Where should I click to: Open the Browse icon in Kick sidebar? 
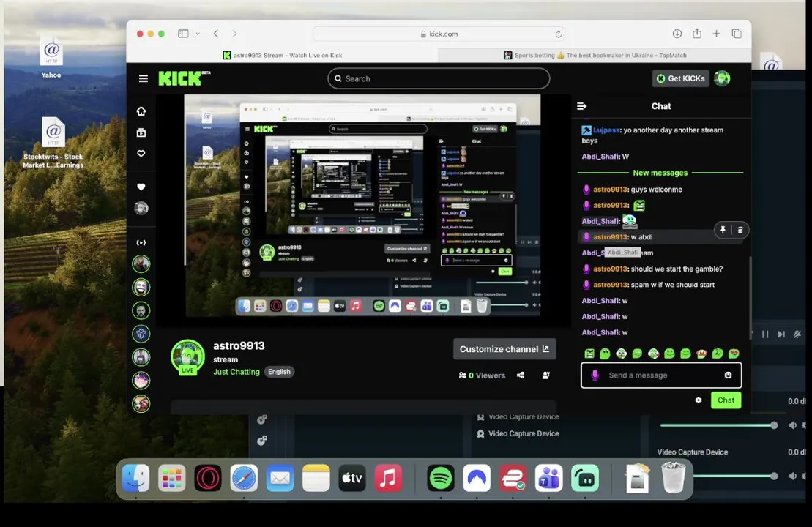click(x=141, y=133)
